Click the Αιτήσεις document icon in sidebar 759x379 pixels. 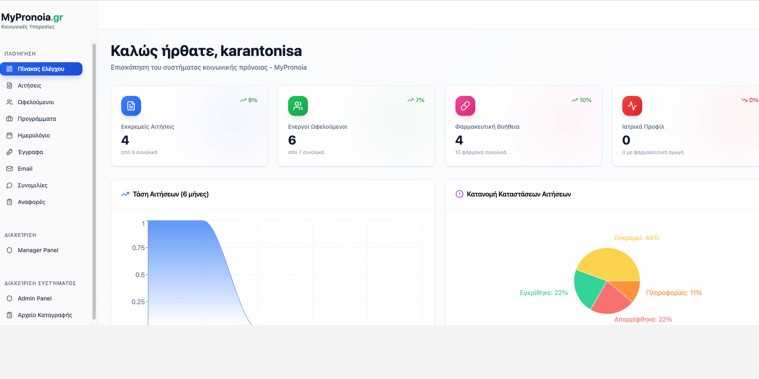pyautogui.click(x=9, y=86)
